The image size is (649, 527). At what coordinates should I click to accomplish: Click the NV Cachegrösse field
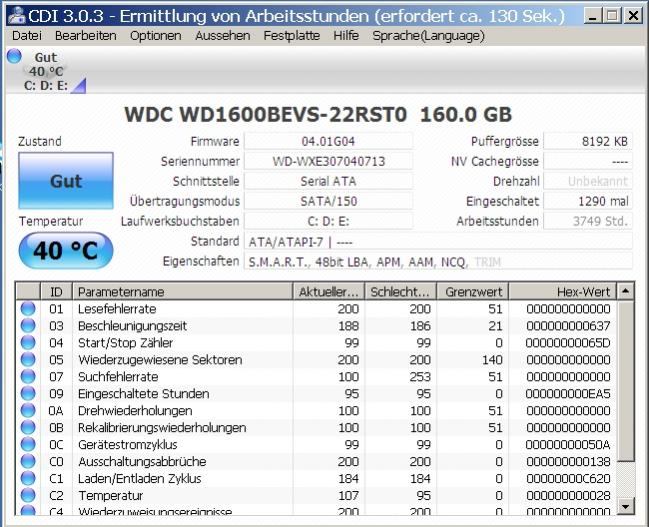point(588,161)
